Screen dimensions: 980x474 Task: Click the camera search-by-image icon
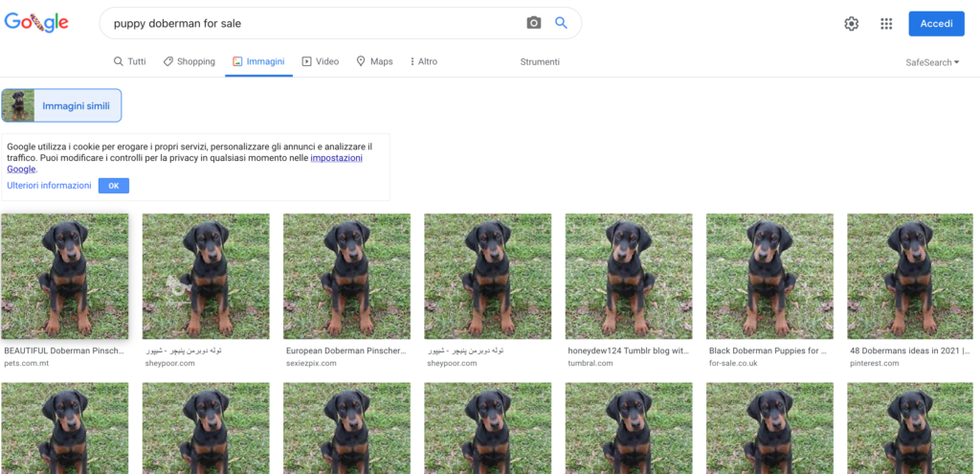[x=534, y=23]
